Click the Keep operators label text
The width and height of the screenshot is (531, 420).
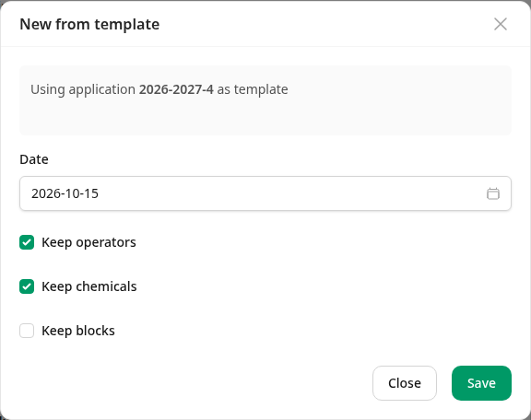coord(88,242)
